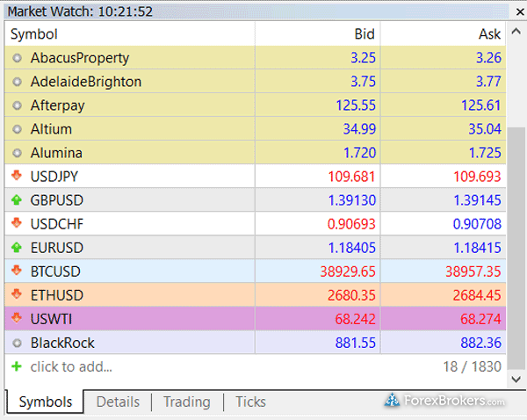Viewport: 527px width, 420px height.
Task: Click the red down arrow beside ETHUSD
Action: 17,293
